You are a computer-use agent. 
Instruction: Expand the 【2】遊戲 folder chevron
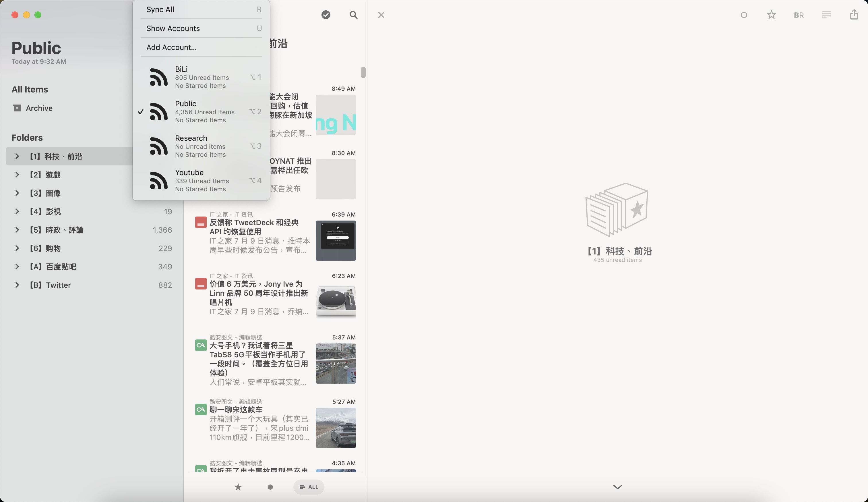(x=17, y=175)
